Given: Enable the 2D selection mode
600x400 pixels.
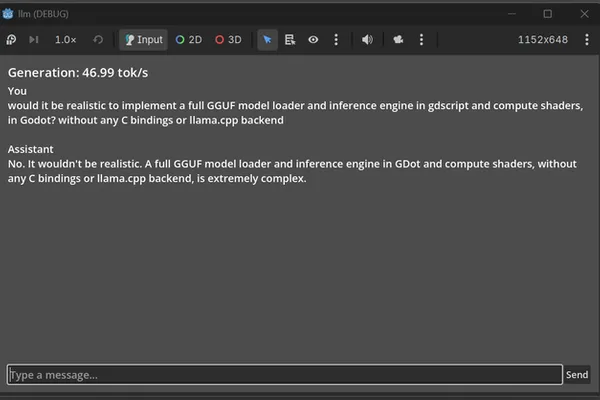Looking at the screenshot, I should coord(189,39).
